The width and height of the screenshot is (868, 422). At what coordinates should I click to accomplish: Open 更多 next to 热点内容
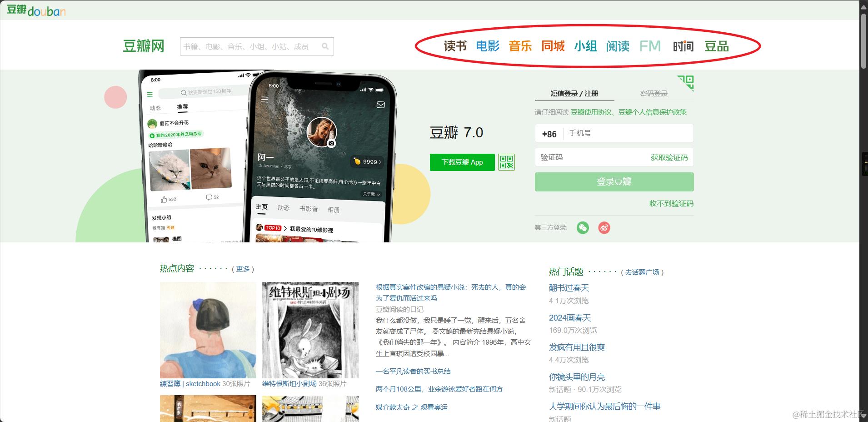tap(243, 269)
